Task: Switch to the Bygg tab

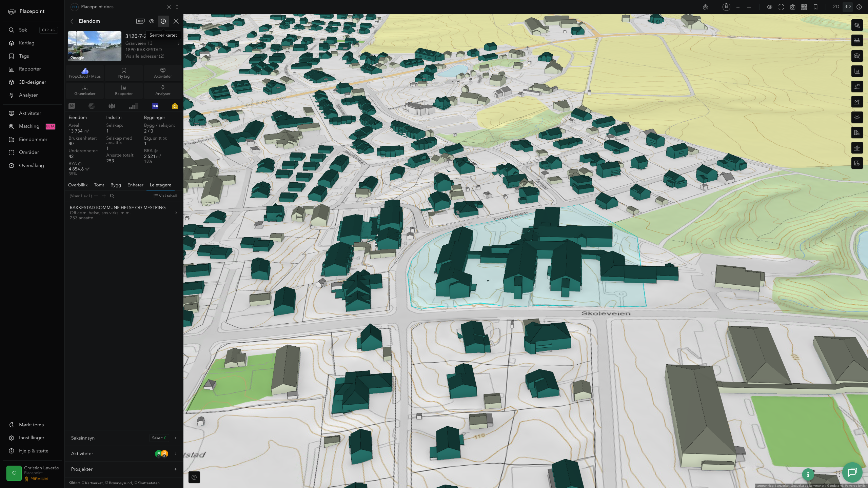Action: [x=116, y=185]
